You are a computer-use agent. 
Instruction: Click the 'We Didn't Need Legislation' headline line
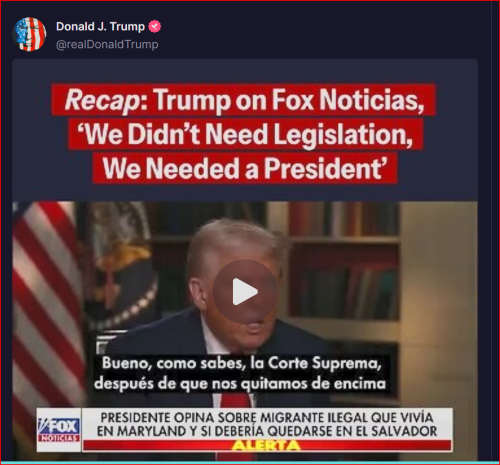(246, 134)
